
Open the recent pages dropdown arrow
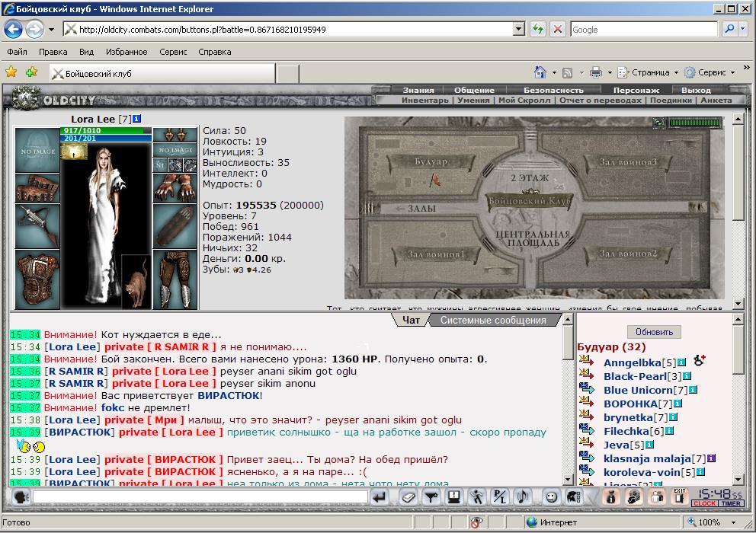point(51,30)
